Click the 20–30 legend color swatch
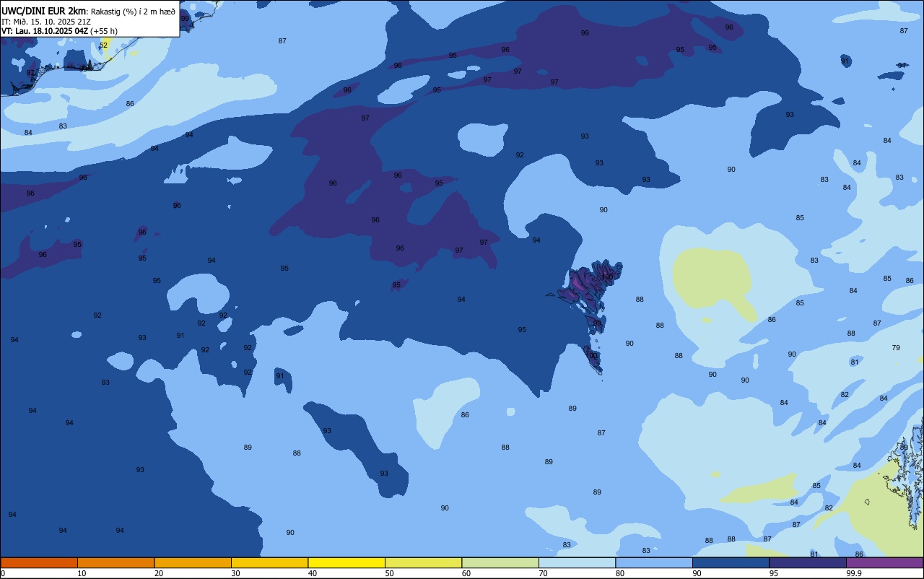Viewport: 924px width, 579px height. [193, 562]
